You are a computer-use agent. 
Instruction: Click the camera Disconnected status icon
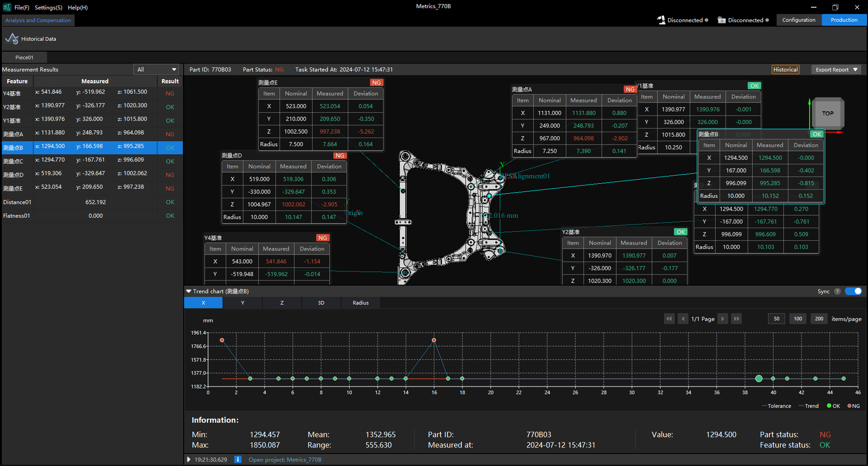click(x=722, y=20)
